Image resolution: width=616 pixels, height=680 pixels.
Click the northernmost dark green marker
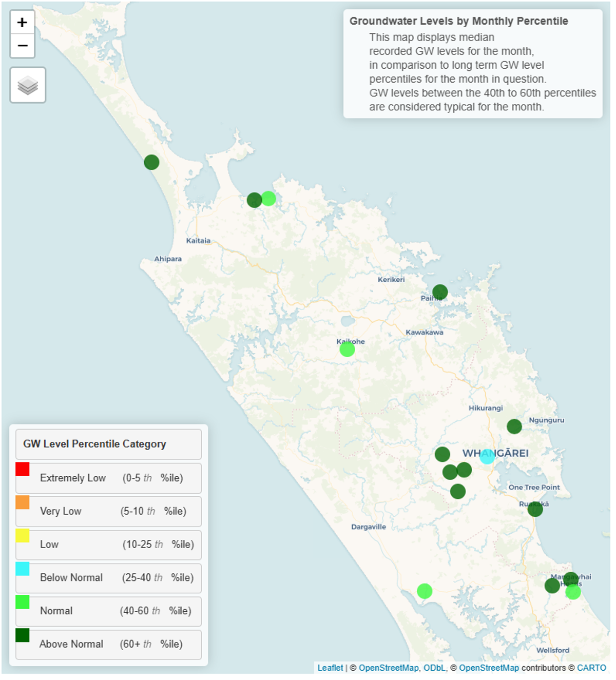click(x=151, y=162)
